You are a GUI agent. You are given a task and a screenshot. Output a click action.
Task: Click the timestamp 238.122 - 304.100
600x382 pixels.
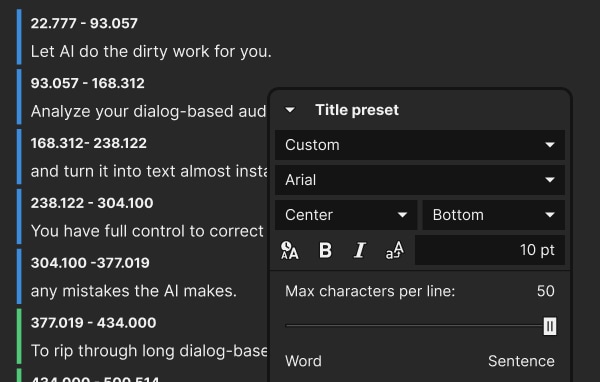(92, 203)
